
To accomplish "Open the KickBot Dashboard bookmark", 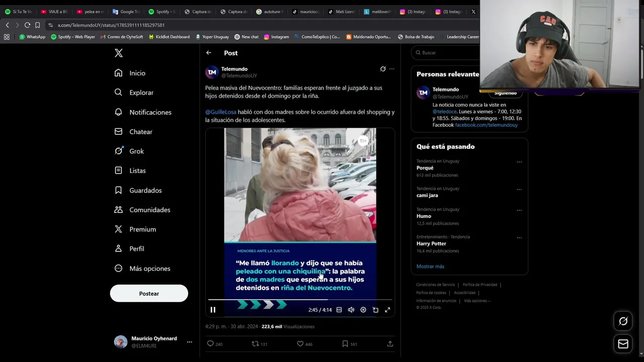I will [x=169, y=37].
